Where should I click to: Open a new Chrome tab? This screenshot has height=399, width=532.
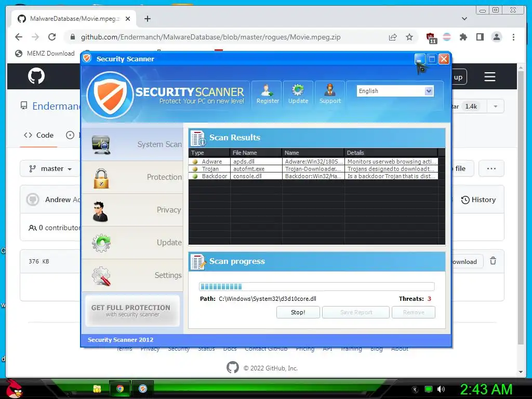click(x=147, y=19)
